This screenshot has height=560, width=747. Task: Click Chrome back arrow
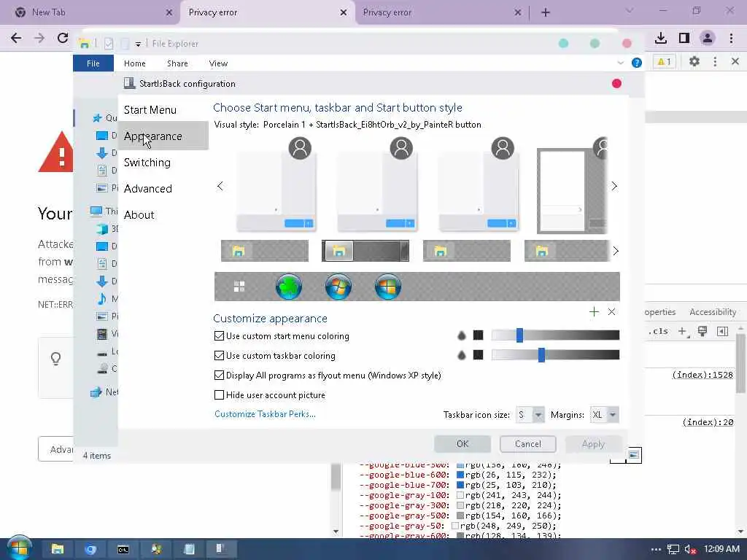coord(16,38)
